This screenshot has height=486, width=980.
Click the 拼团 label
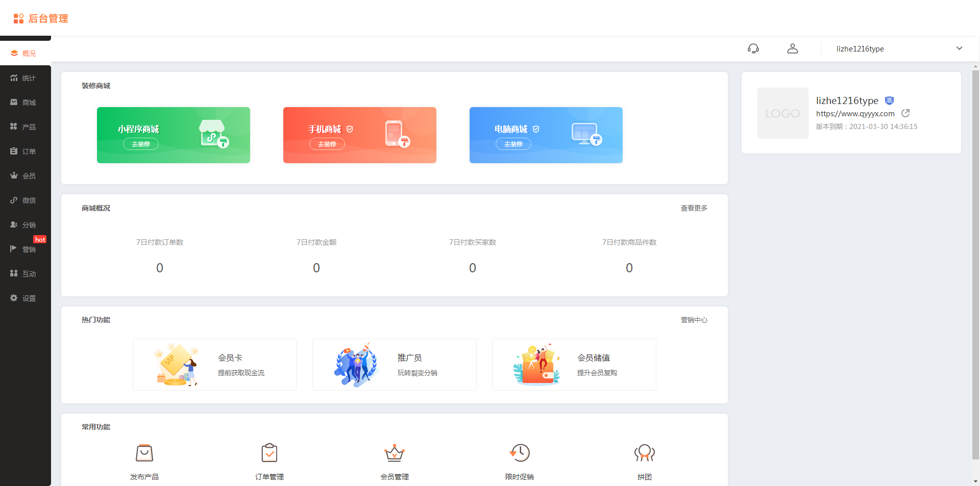click(x=645, y=477)
